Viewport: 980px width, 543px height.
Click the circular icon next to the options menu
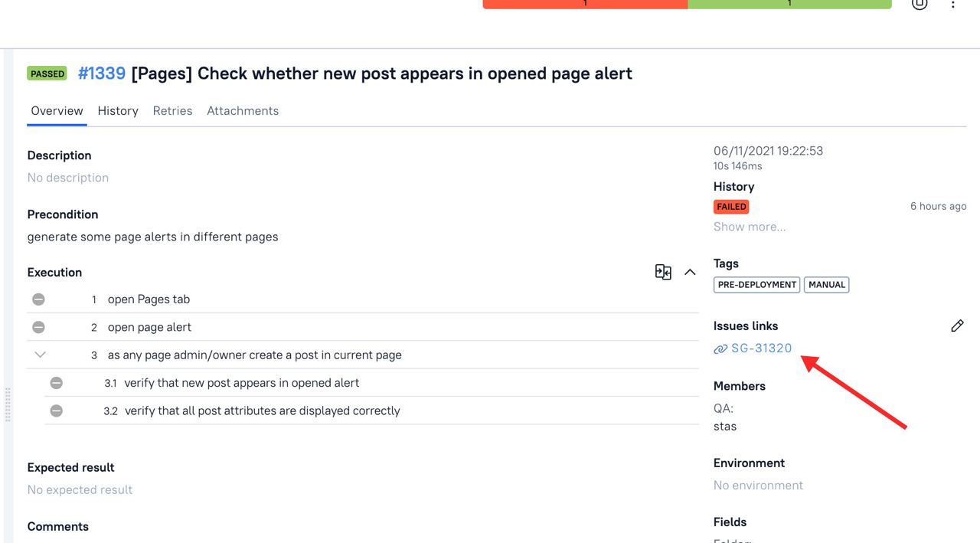point(920,3)
